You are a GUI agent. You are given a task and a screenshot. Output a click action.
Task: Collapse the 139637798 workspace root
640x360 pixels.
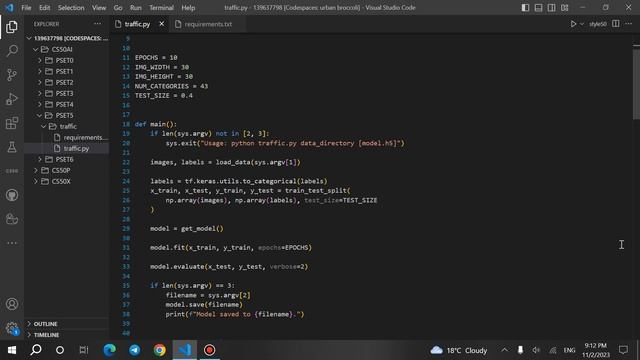[67, 38]
